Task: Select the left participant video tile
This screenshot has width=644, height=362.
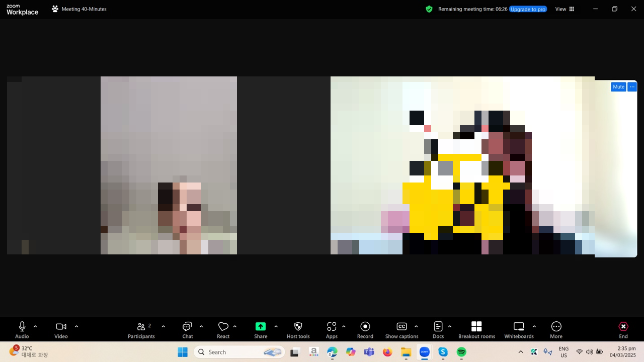Action: pos(169,165)
